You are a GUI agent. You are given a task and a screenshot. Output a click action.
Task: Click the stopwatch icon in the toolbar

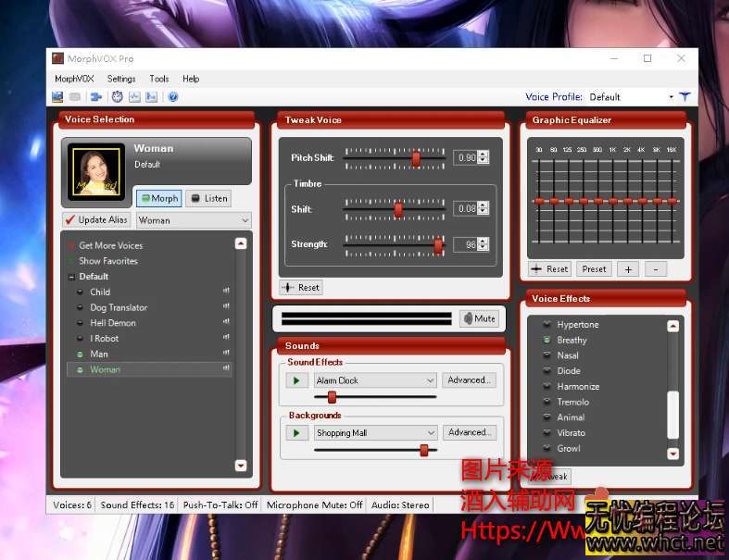[x=118, y=97]
